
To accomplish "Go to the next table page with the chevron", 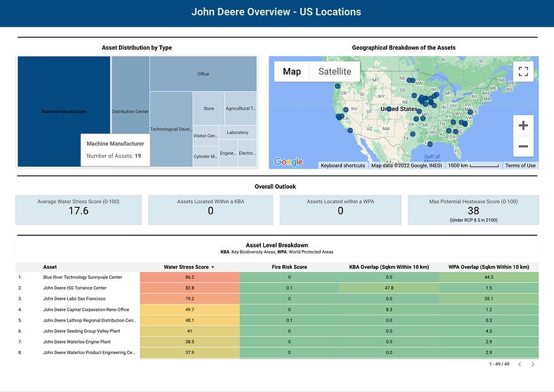I will (533, 364).
